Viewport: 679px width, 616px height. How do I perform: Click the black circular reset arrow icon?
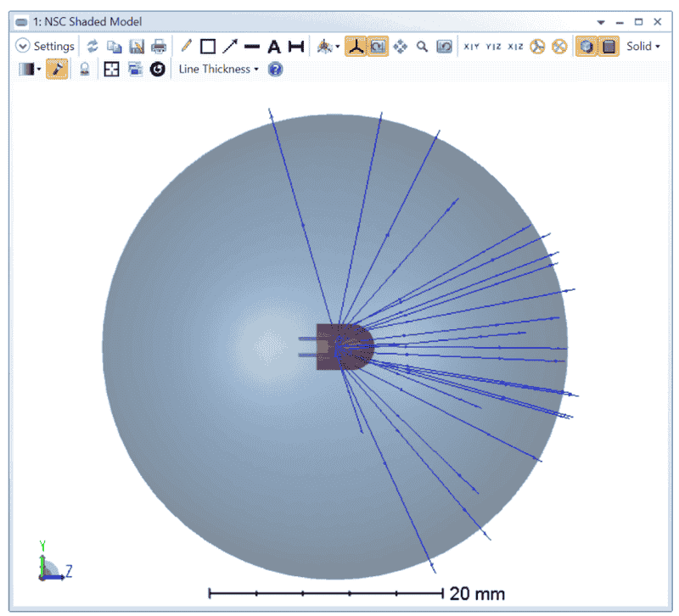158,70
